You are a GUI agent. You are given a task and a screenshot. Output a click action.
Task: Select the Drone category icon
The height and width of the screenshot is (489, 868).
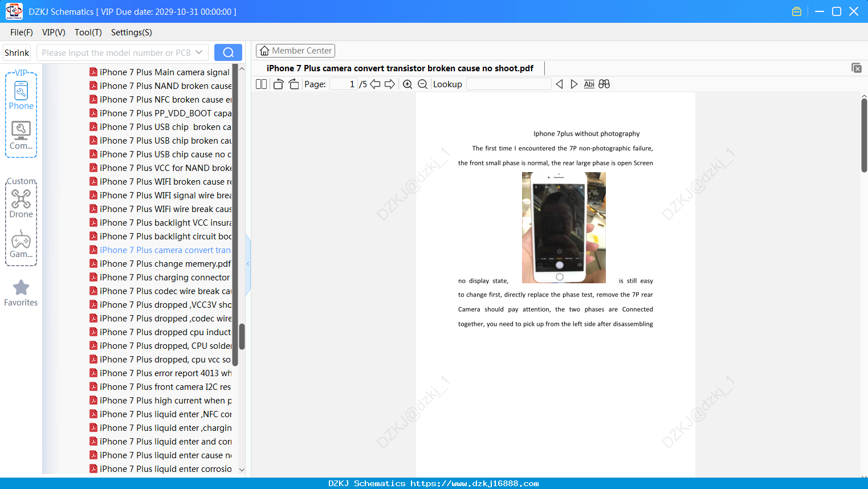(21, 203)
